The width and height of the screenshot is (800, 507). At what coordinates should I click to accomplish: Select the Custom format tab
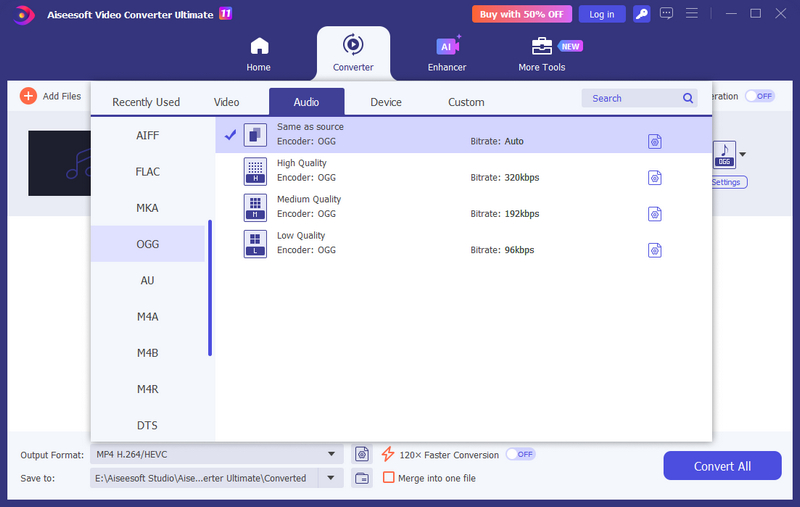coord(466,102)
